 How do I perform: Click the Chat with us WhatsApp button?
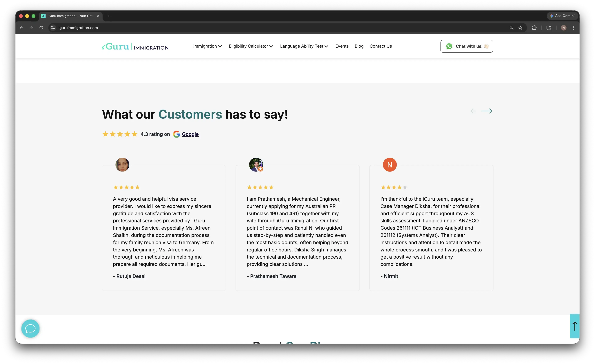point(467,46)
